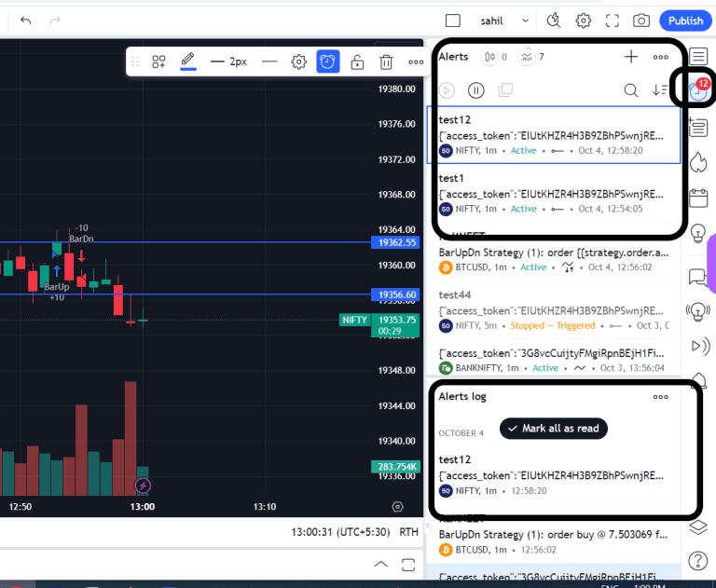The image size is (716, 588).
Task: Enter fullscreen mode
Action: [613, 21]
